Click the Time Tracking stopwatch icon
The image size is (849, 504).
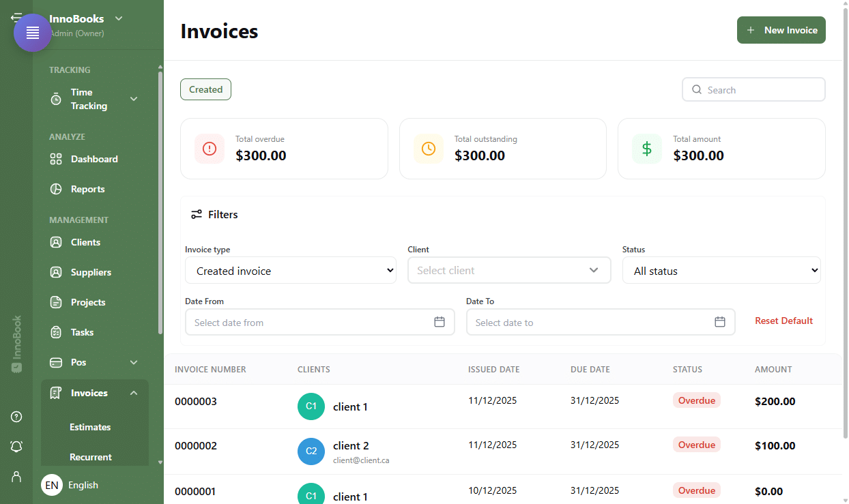click(x=56, y=99)
